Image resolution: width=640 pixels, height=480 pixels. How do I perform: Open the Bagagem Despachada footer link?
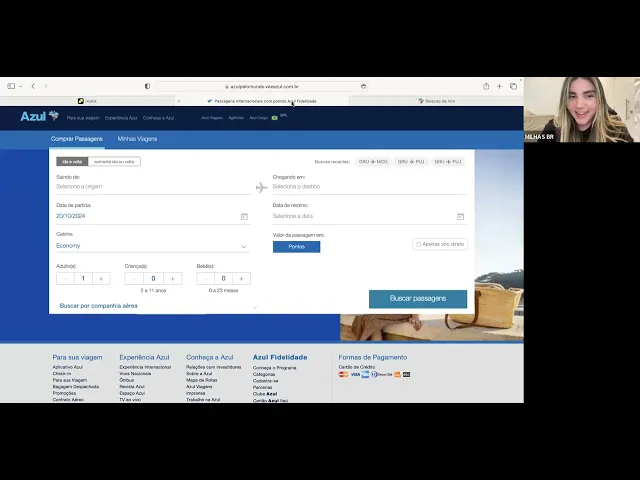(76, 387)
